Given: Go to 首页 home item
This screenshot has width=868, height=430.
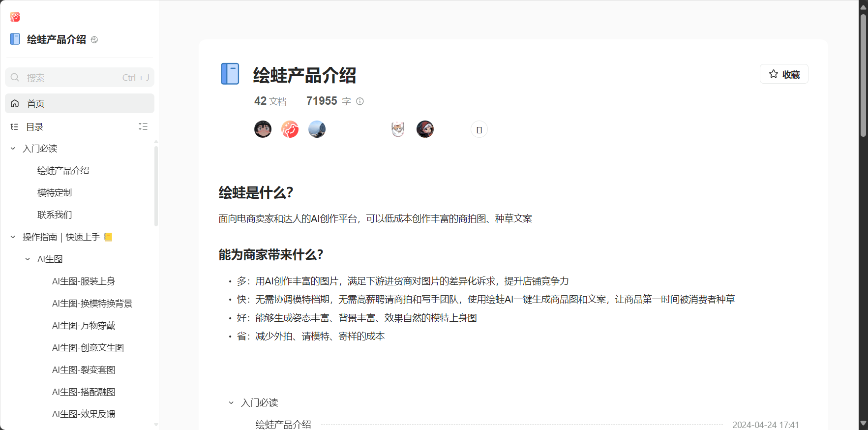Looking at the screenshot, I should point(80,103).
